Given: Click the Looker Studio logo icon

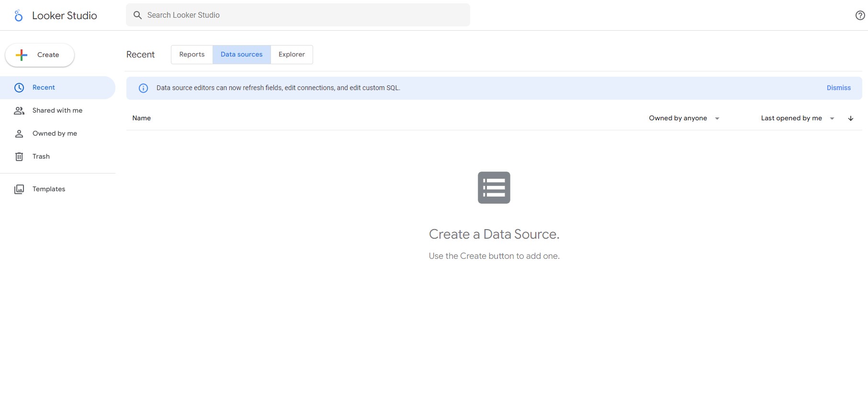Looking at the screenshot, I should (x=18, y=16).
